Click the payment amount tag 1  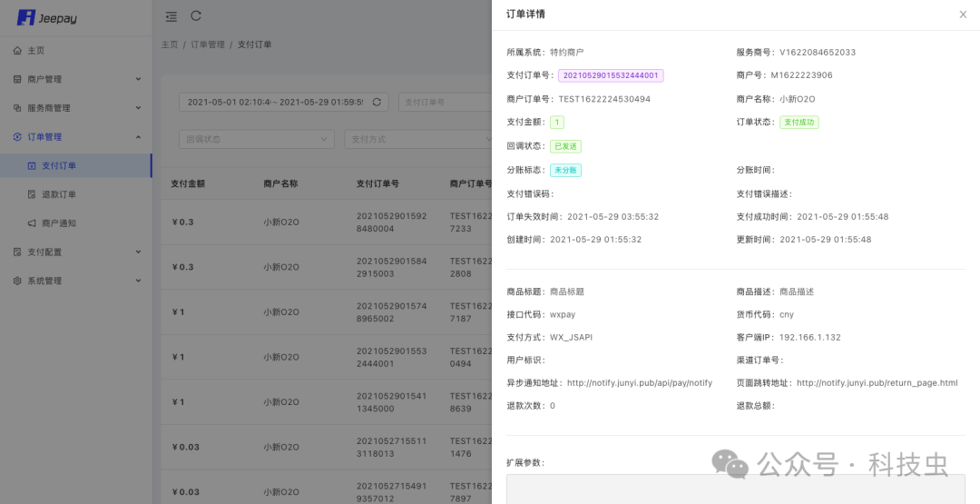pos(557,123)
